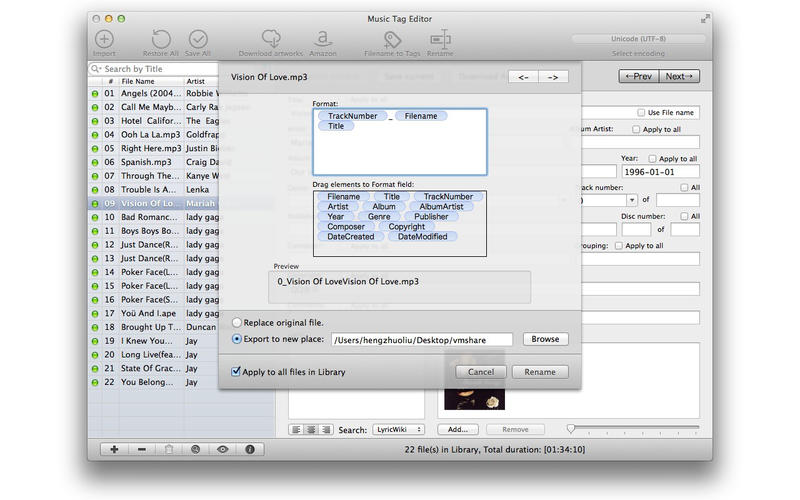The image size is (800, 500).
Task: Click the Download artworks cloud icon
Action: point(270,39)
